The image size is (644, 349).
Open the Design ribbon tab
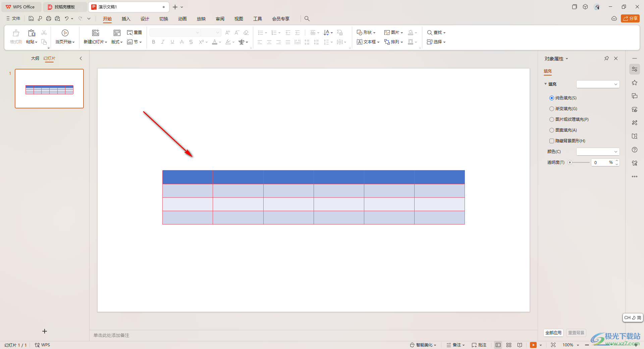145,19
